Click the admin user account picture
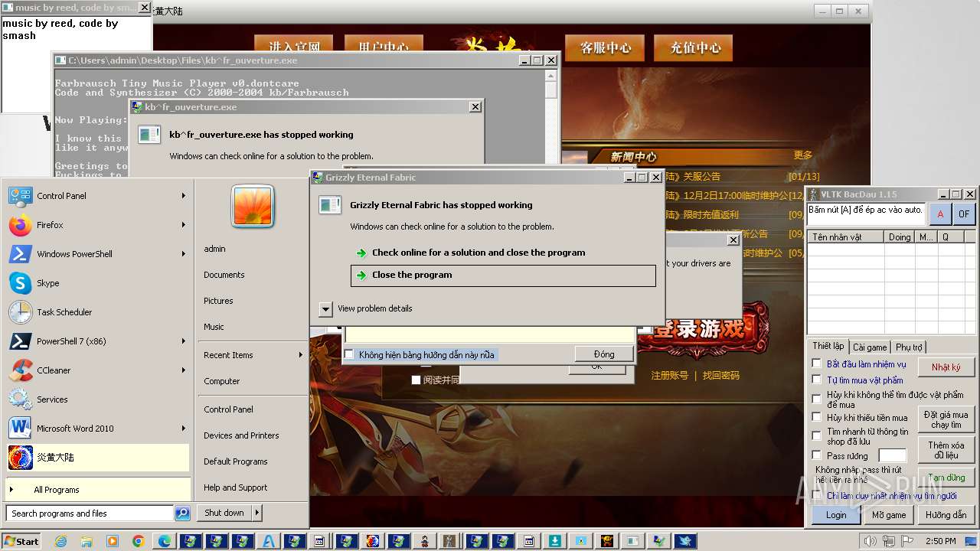980x551 pixels. point(253,207)
